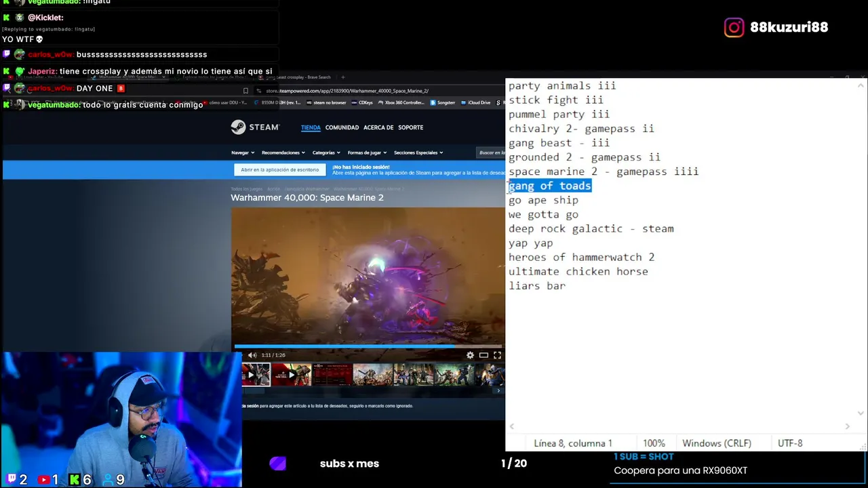Expand the Formas de jugar dropdown

click(x=367, y=152)
